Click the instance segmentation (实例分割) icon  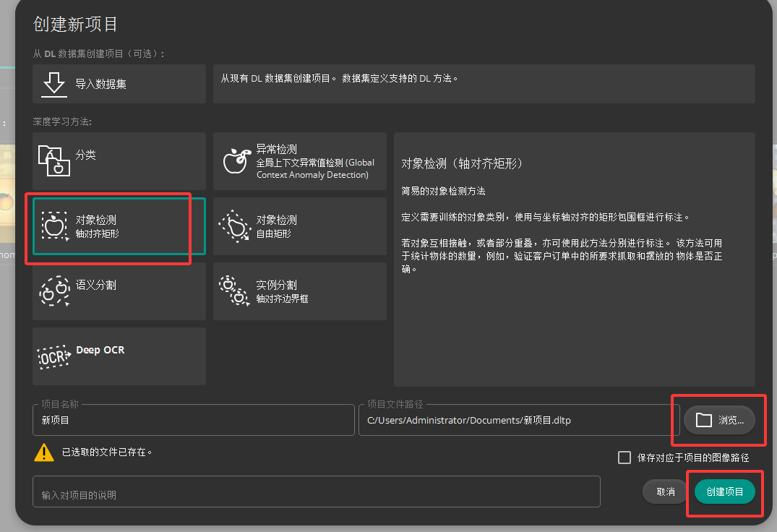[x=234, y=291]
